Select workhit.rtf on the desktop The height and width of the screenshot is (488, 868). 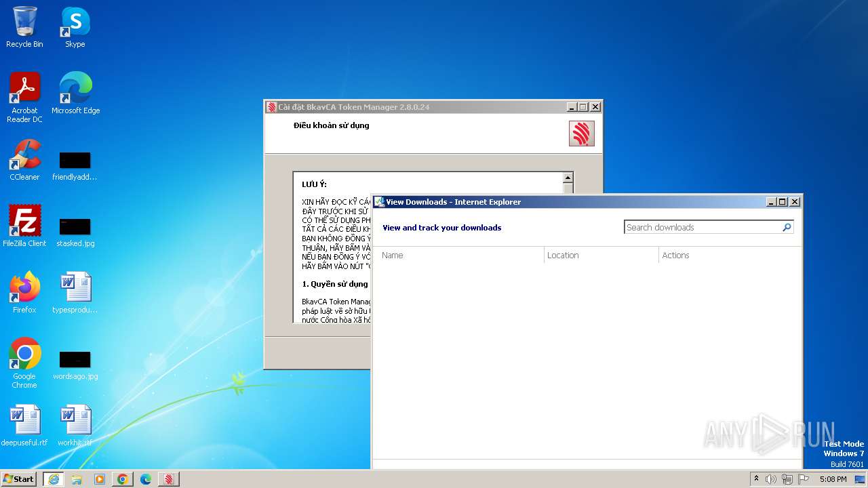click(x=75, y=426)
